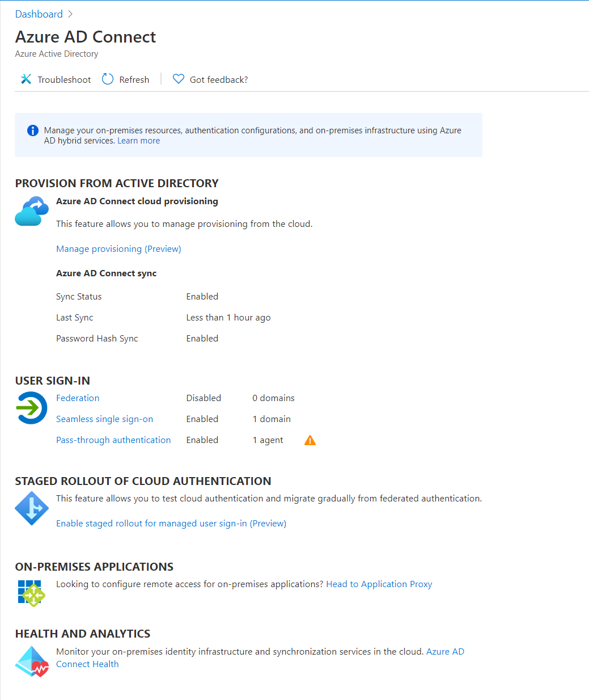Click the Password Hash Sync label

pyautogui.click(x=97, y=339)
